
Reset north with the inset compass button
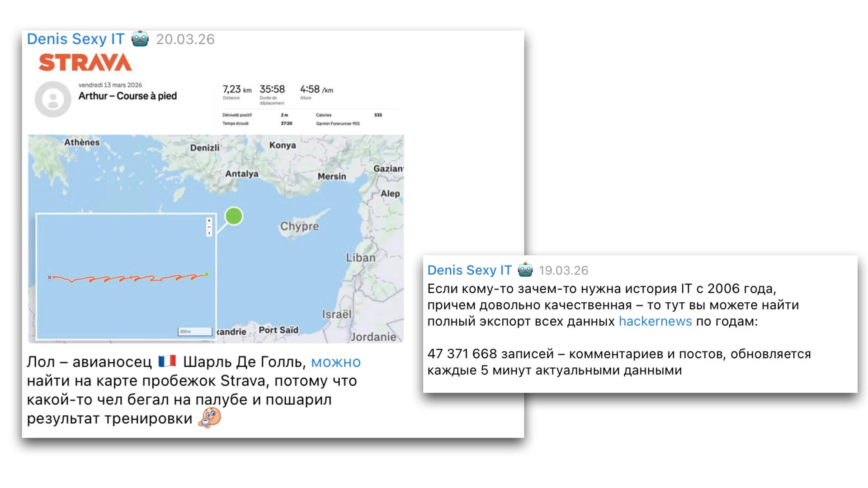(209, 233)
